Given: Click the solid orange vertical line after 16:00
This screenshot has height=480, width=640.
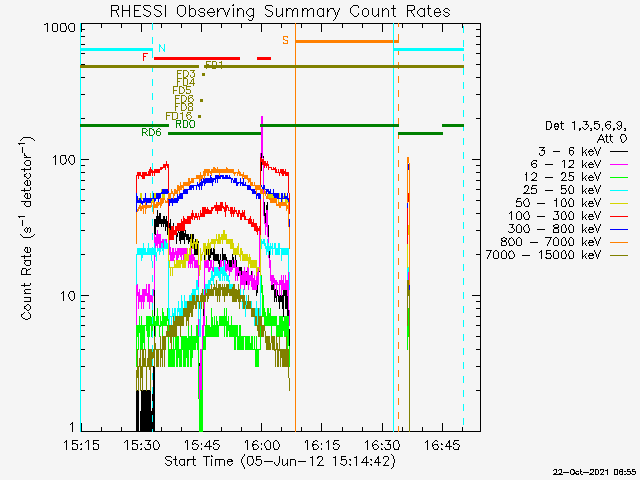Looking at the screenshot, I should pos(296,227).
